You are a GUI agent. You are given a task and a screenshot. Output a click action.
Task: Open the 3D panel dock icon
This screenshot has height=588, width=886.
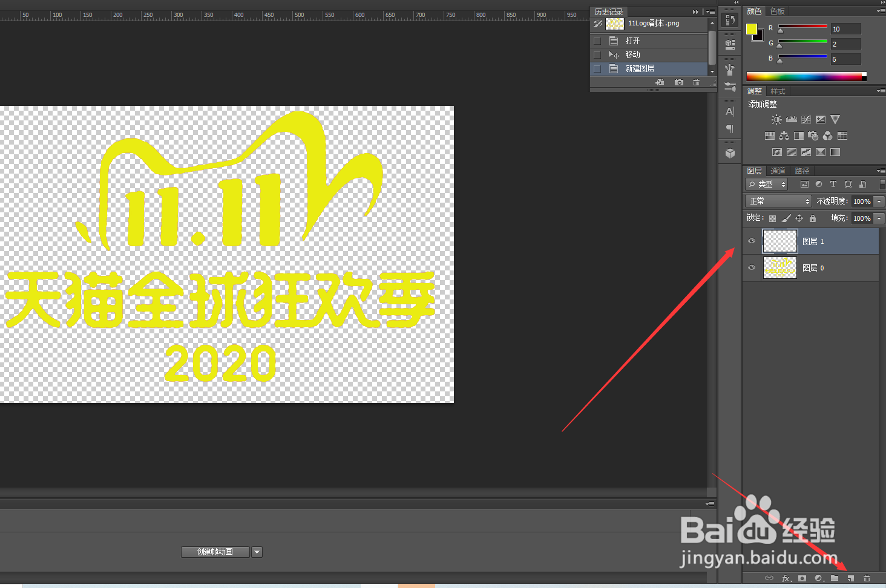pos(730,153)
